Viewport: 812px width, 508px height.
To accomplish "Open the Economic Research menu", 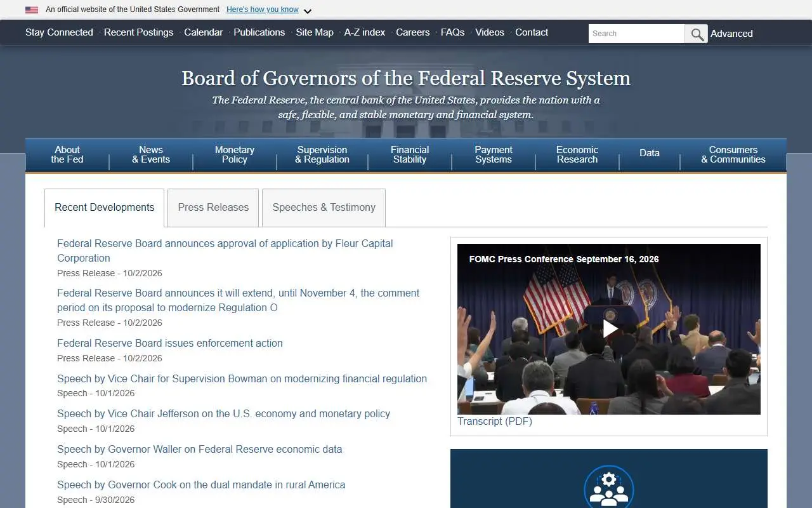I will tap(577, 154).
